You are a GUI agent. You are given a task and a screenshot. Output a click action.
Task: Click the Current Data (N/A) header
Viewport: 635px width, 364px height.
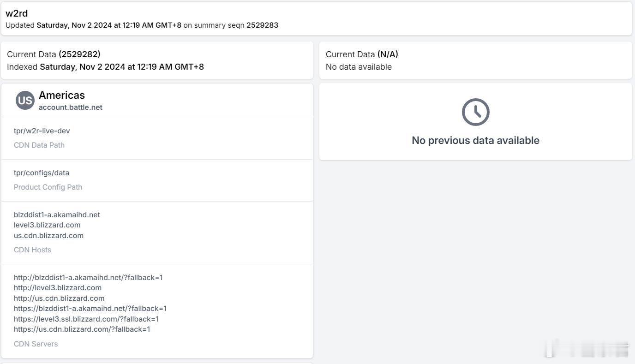[x=362, y=54]
